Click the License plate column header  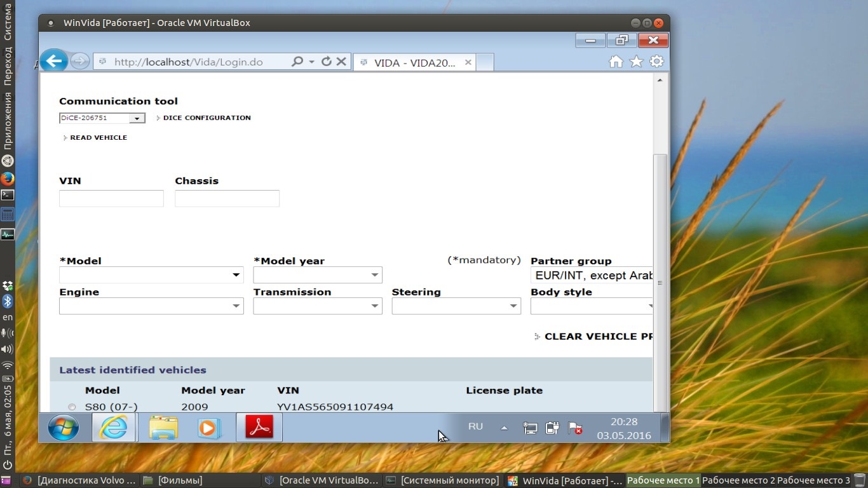pyautogui.click(x=505, y=390)
